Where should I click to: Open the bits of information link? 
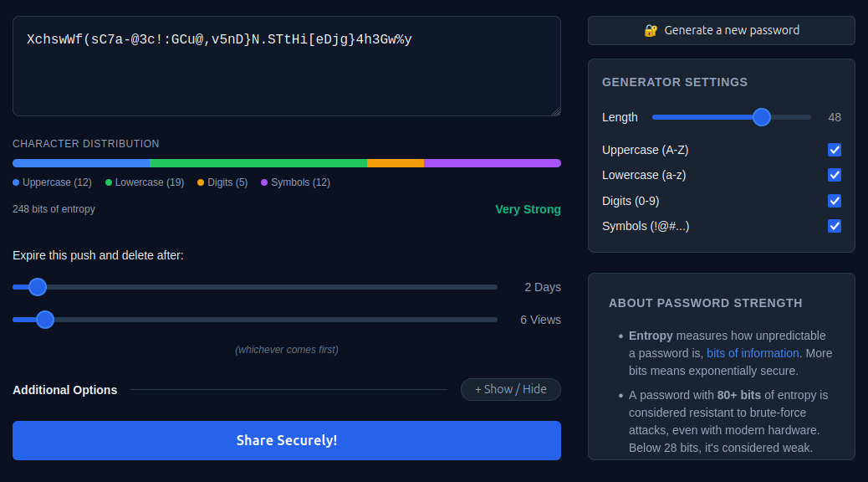tap(753, 353)
